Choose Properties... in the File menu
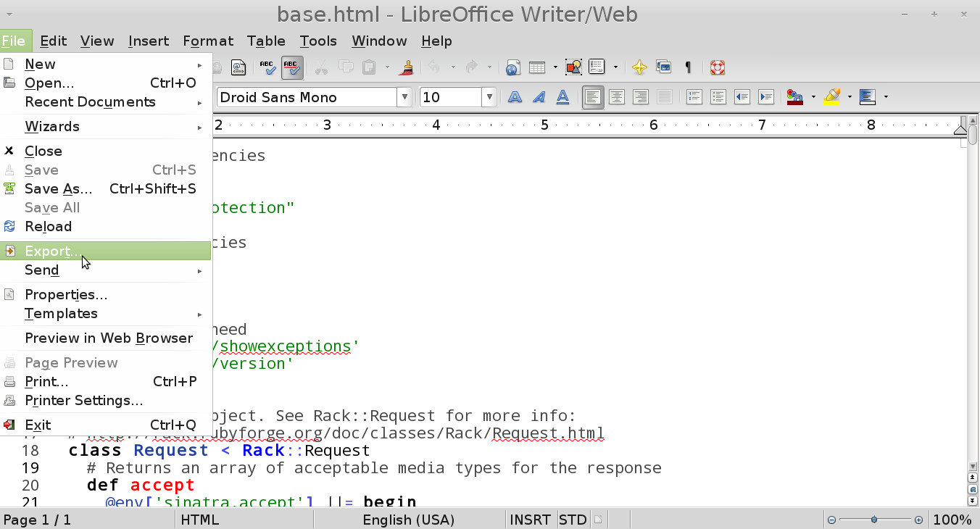The image size is (980, 529). (x=106, y=294)
